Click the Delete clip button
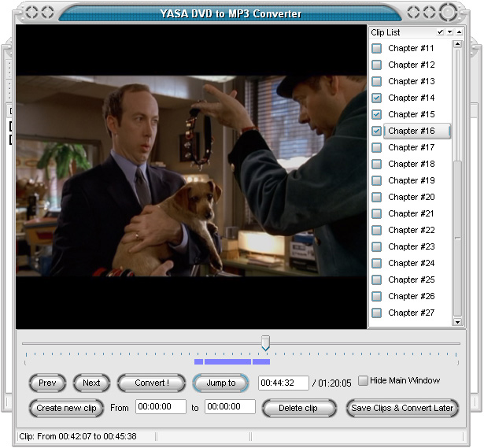 [299, 408]
